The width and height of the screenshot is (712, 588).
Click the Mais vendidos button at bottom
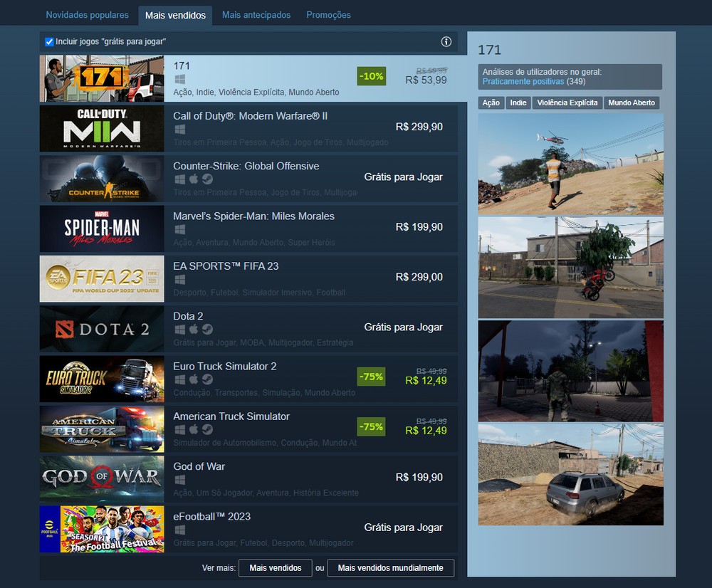tap(275, 568)
